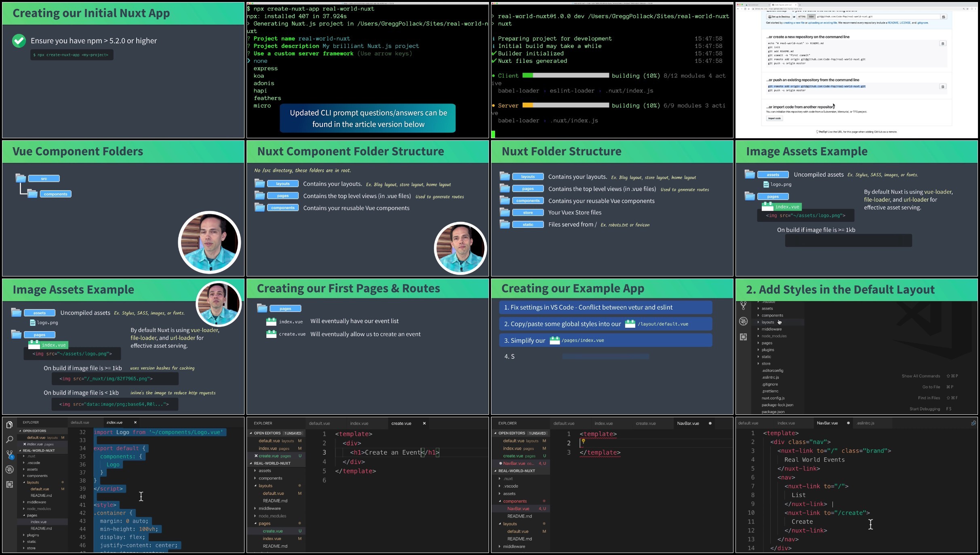Image resolution: width=980 pixels, height=555 pixels.
Task: Click unsaved dot on NavBar.vue tab beside create.vue
Action: pyautogui.click(x=710, y=423)
